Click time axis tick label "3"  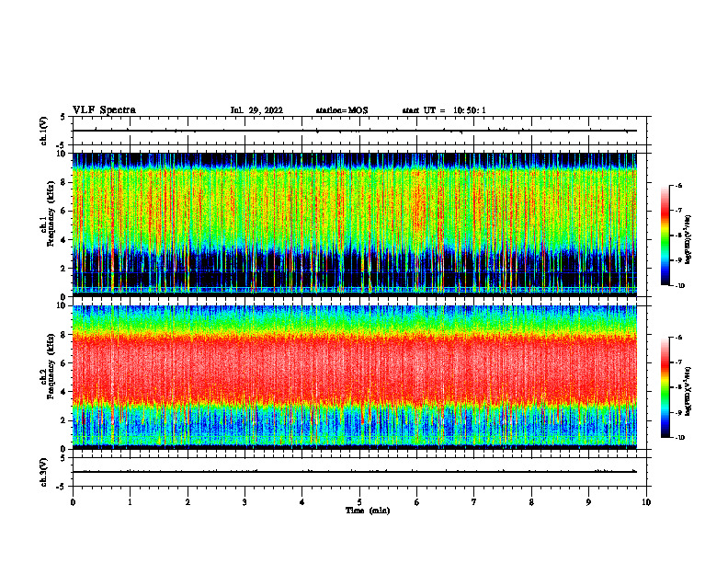pyautogui.click(x=245, y=502)
